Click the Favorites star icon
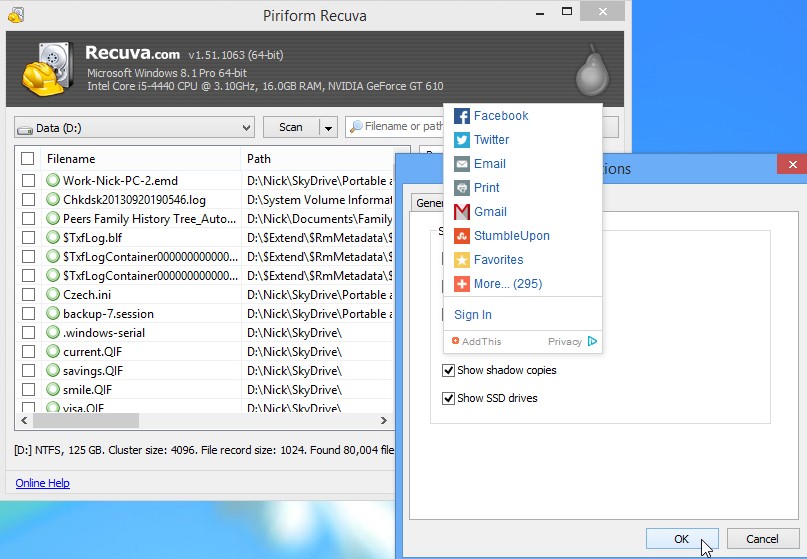 point(462,260)
